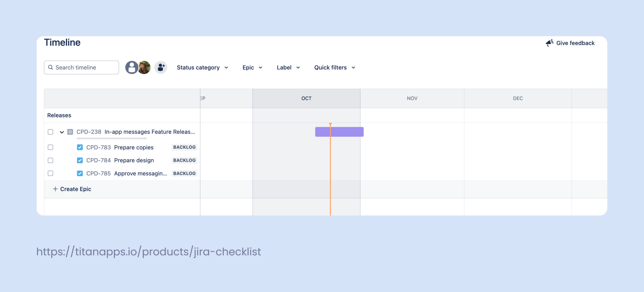Click the epic type icon next to CPD-238

pyautogui.click(x=70, y=132)
